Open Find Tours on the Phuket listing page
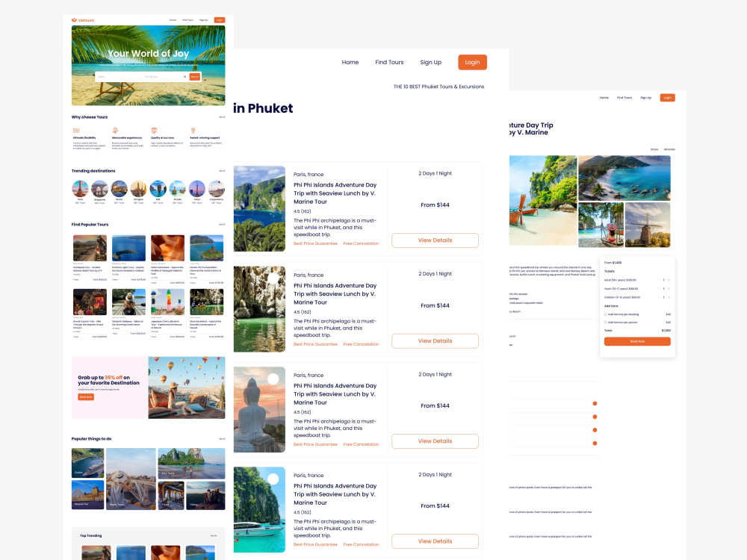 (x=389, y=63)
